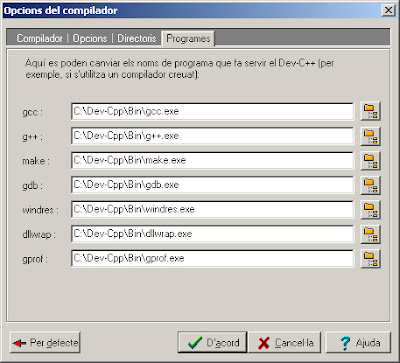The width and height of the screenshot is (400, 363).
Task: Click the Per defecte button
Action: click(45, 342)
